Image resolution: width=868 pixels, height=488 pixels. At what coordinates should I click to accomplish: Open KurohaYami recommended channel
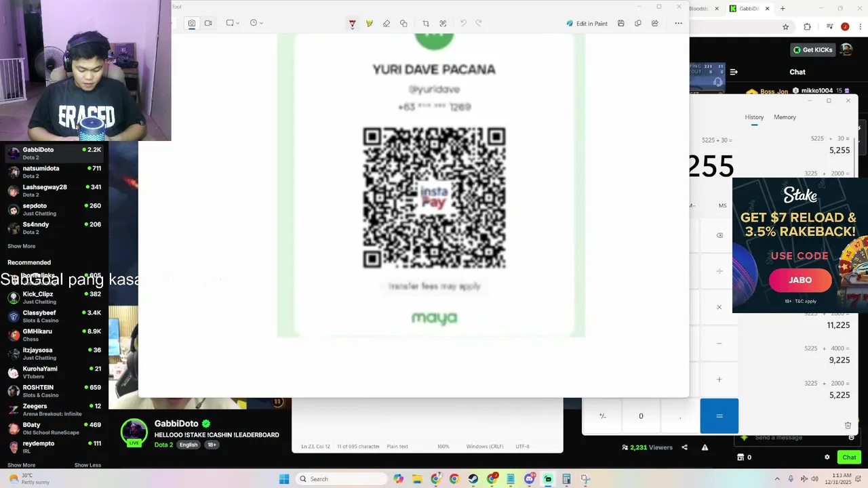tap(54, 372)
